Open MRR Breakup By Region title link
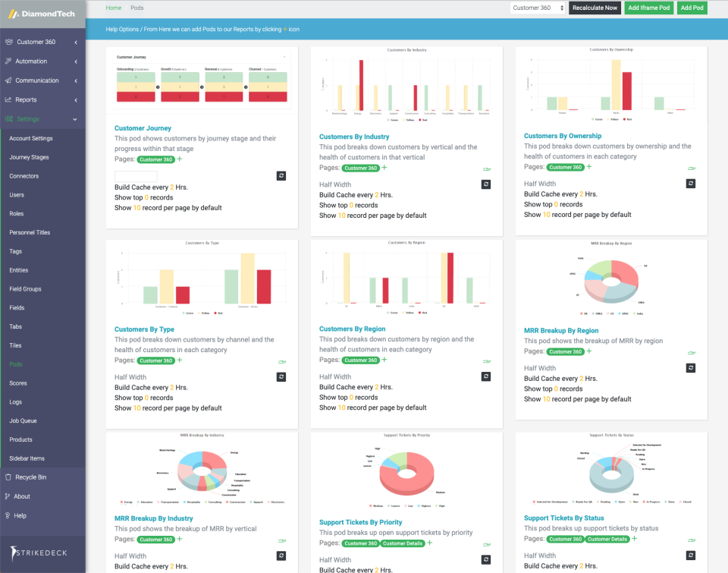The image size is (728, 573). (561, 331)
